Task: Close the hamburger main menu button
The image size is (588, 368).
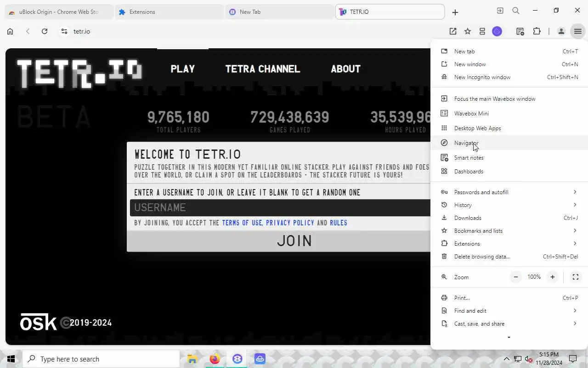Action: [x=577, y=31]
